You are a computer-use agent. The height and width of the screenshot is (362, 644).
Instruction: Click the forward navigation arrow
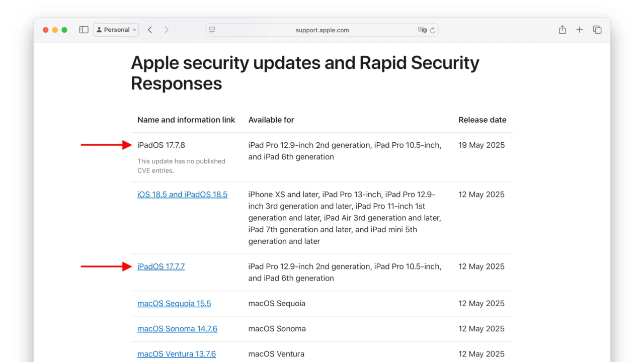point(167,30)
